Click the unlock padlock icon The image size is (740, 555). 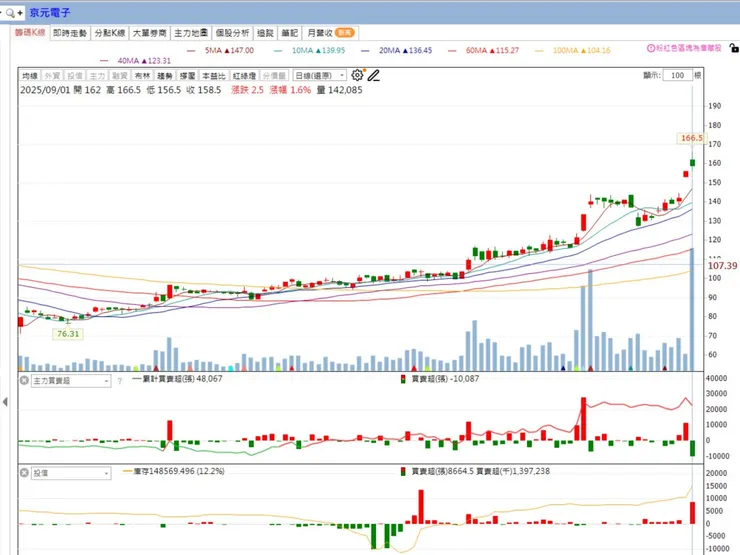click(x=733, y=48)
